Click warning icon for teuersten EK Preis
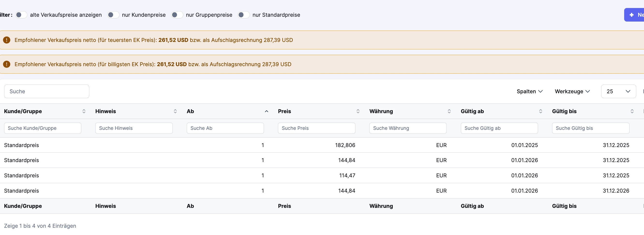Screen dimensions: 644x235 [x=7, y=40]
